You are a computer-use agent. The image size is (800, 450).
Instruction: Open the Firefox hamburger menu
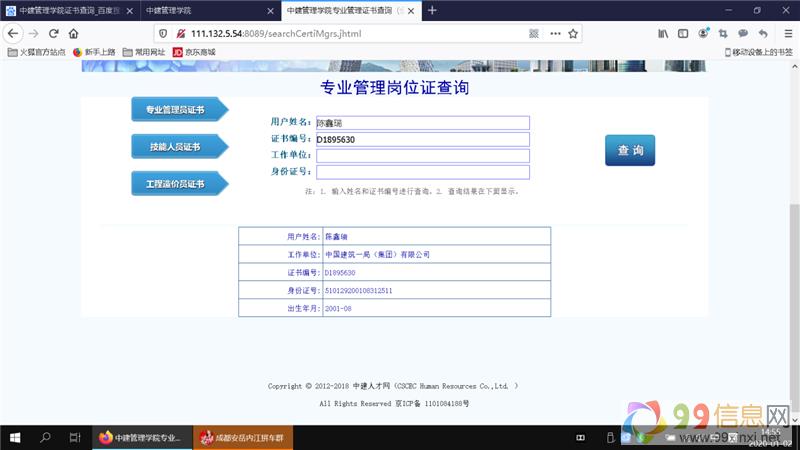(785, 33)
